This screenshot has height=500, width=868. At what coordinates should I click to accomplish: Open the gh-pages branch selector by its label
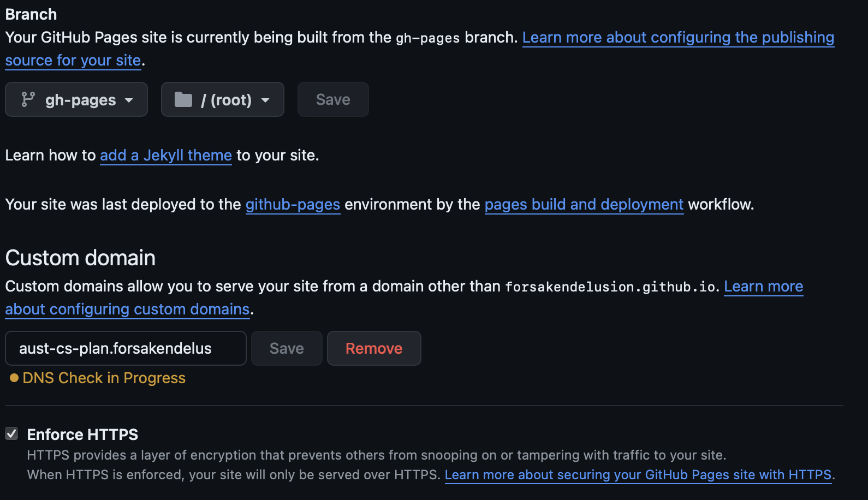[80, 100]
